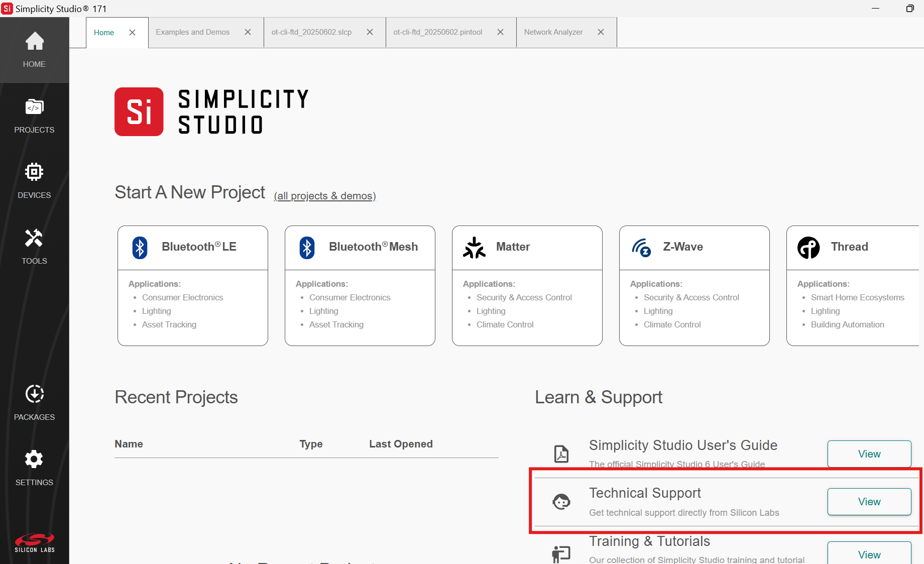This screenshot has width=924, height=564.
Task: Open the Devices chip icon
Action: [34, 172]
